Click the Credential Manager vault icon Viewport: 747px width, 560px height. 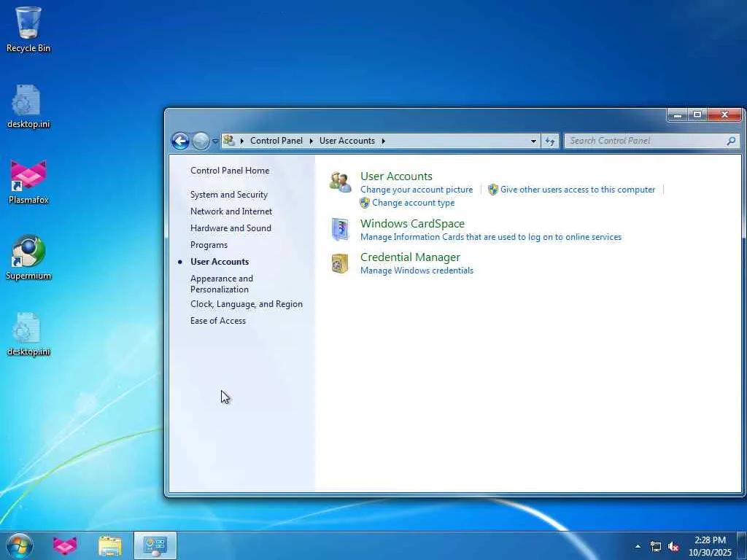pyautogui.click(x=340, y=263)
